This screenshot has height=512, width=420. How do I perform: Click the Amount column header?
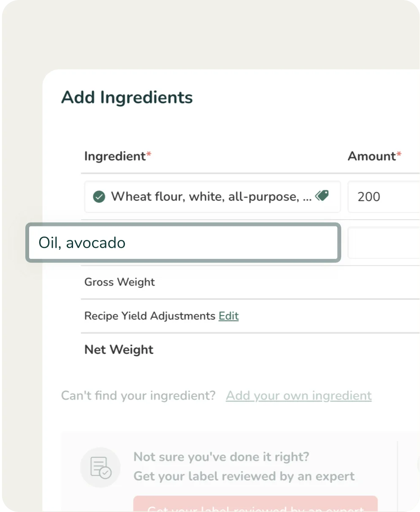[371, 156]
